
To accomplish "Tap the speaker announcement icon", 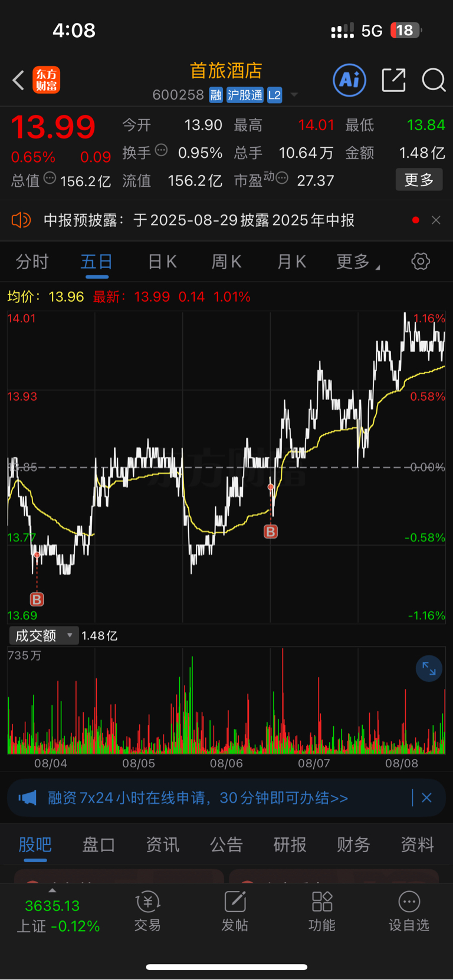I will pyautogui.click(x=21, y=220).
